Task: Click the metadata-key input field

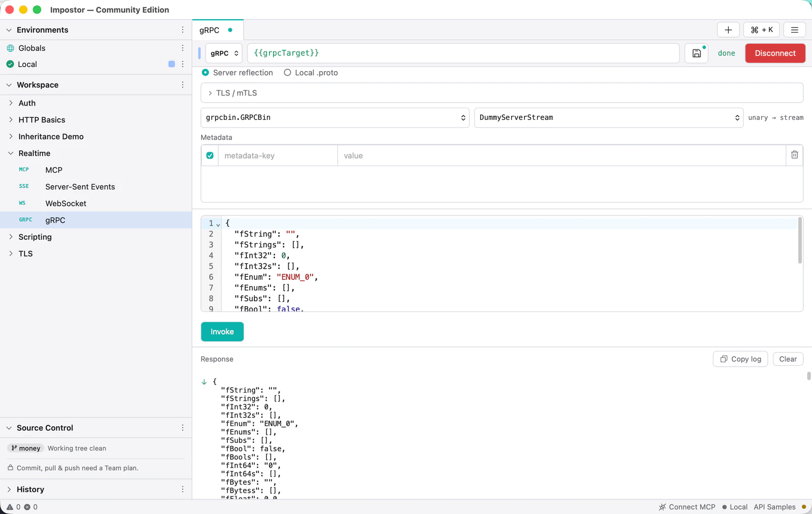Action: point(278,155)
